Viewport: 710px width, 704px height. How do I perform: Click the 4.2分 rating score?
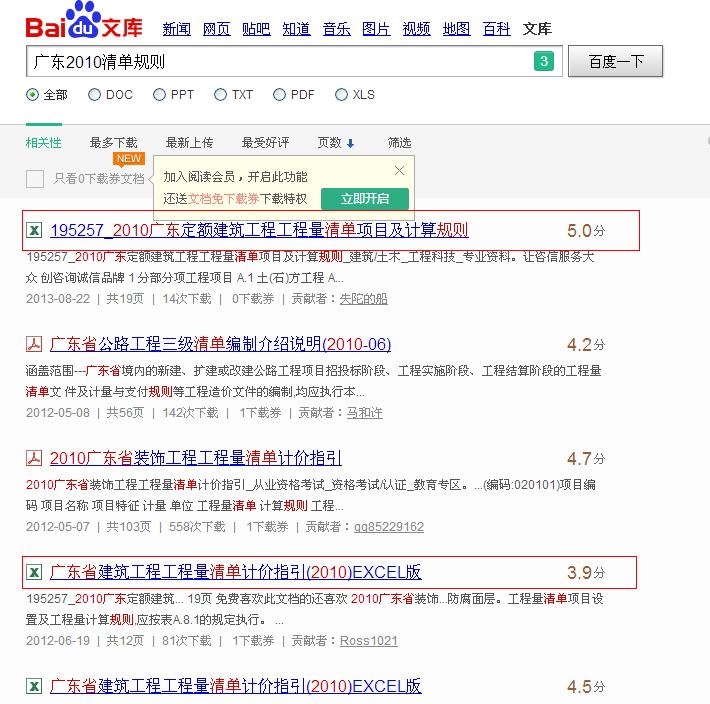click(586, 345)
